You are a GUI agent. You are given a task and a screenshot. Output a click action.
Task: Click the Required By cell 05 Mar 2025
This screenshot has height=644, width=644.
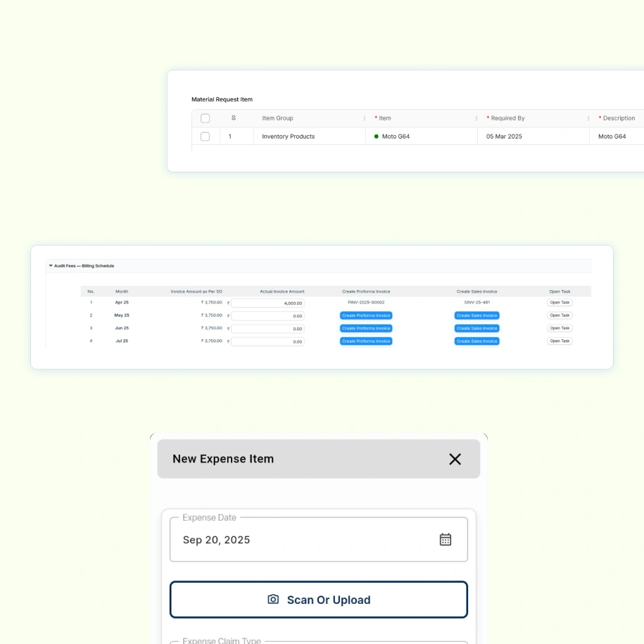[504, 137]
